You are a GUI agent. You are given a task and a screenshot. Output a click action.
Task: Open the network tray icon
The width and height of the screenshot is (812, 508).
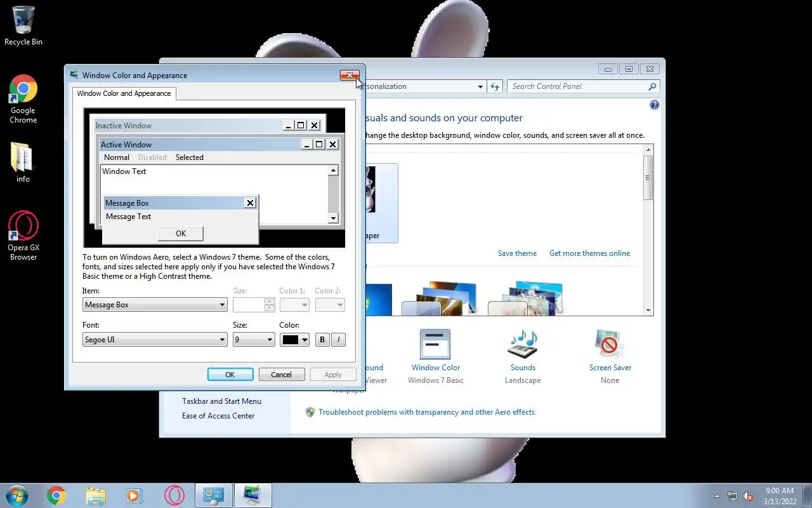click(x=733, y=497)
